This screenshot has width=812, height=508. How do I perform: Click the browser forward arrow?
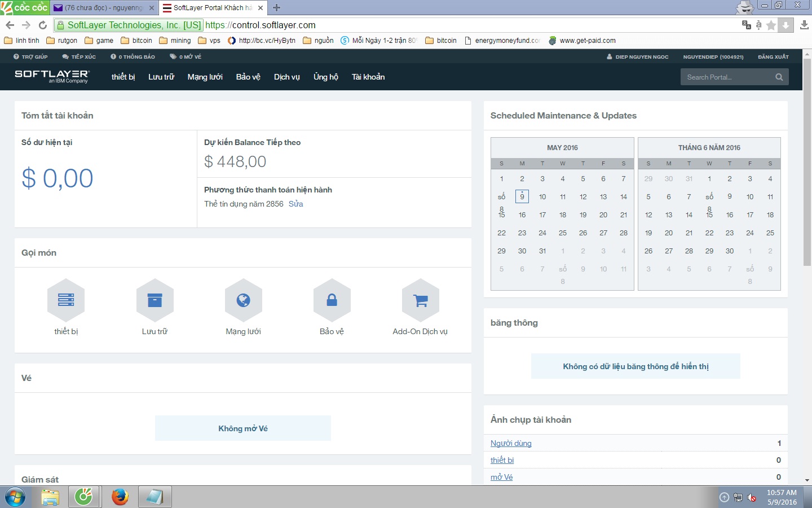tap(26, 25)
